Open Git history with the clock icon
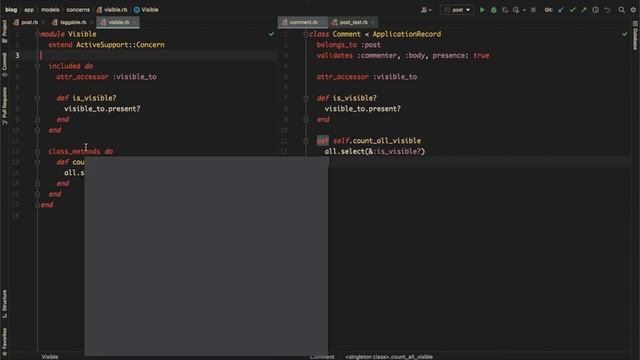The height and width of the screenshot is (360, 640). (596, 10)
